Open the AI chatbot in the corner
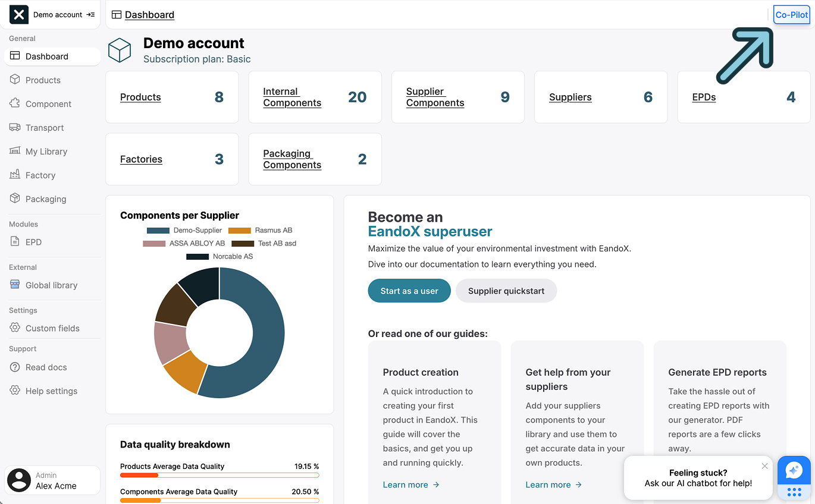The image size is (815, 504). 794,471
